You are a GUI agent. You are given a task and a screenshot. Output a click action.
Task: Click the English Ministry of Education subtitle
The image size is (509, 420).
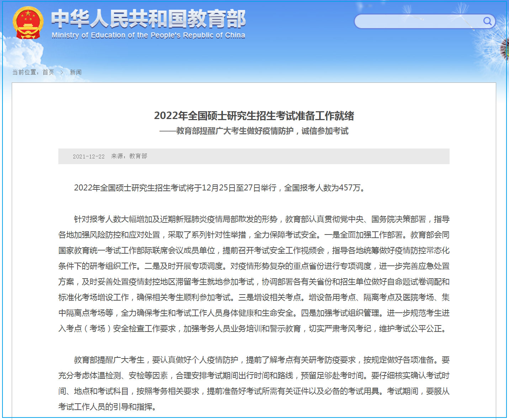pos(148,35)
